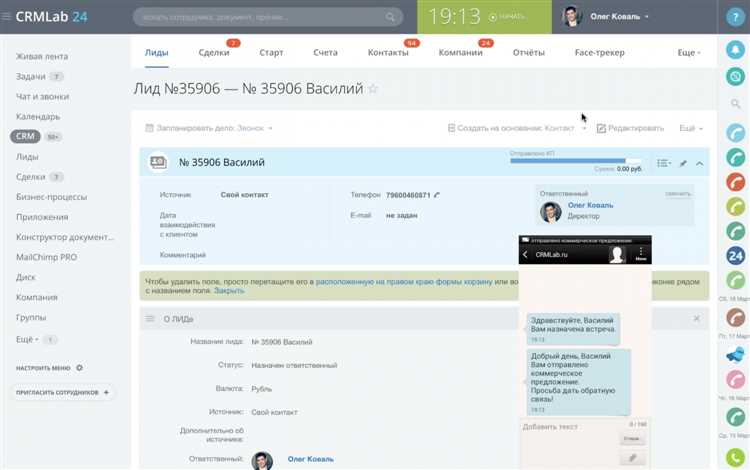Screen dimensions: 750x470
Task: Click the lead status progress bar
Action: coord(575,161)
